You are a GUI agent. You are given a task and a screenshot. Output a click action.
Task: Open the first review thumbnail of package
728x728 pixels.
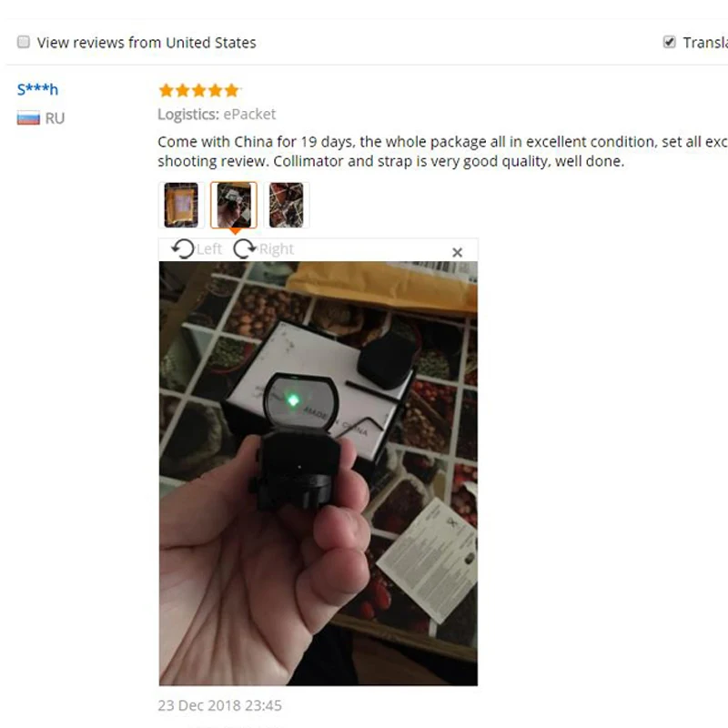click(x=181, y=205)
